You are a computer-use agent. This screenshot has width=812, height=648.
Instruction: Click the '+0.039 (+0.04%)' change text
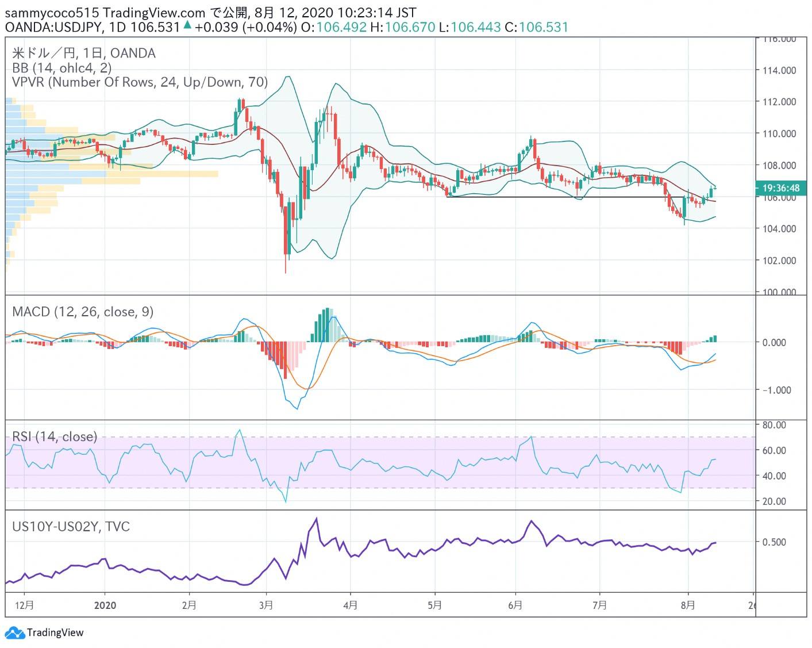[x=246, y=27]
